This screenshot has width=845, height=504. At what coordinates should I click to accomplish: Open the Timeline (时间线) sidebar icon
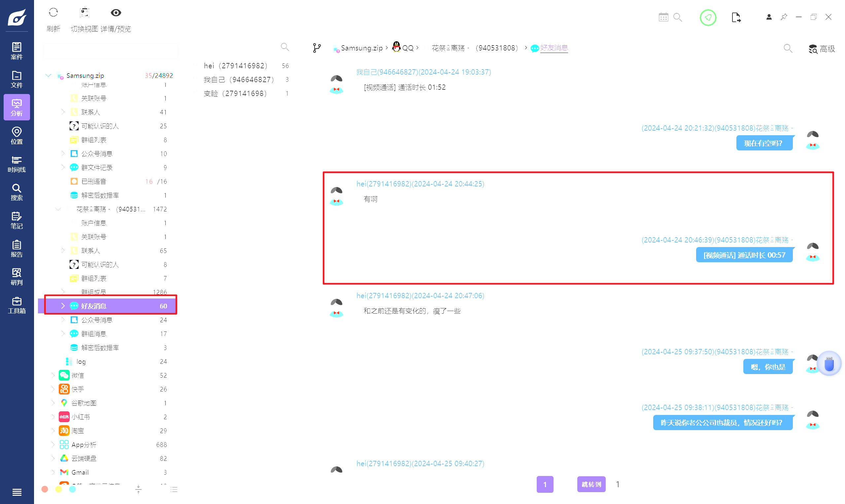pos(17,164)
